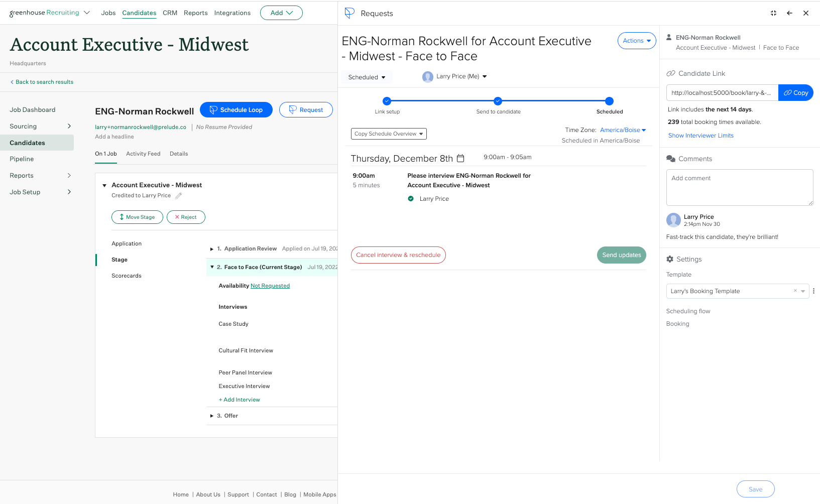The height and width of the screenshot is (504, 820).
Task: Click the pencil icon next to Credited to Larry Price
Action: 178,196
